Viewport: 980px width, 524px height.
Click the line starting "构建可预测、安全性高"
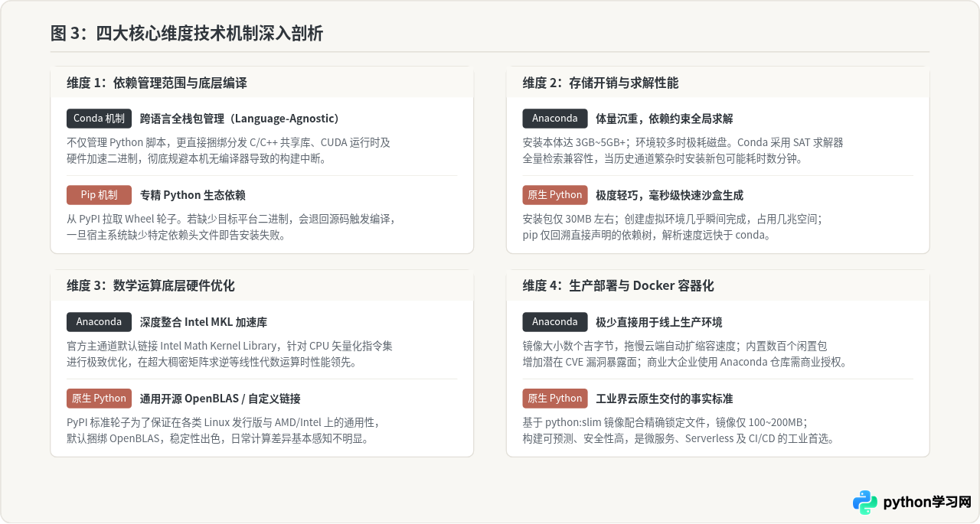pos(678,439)
